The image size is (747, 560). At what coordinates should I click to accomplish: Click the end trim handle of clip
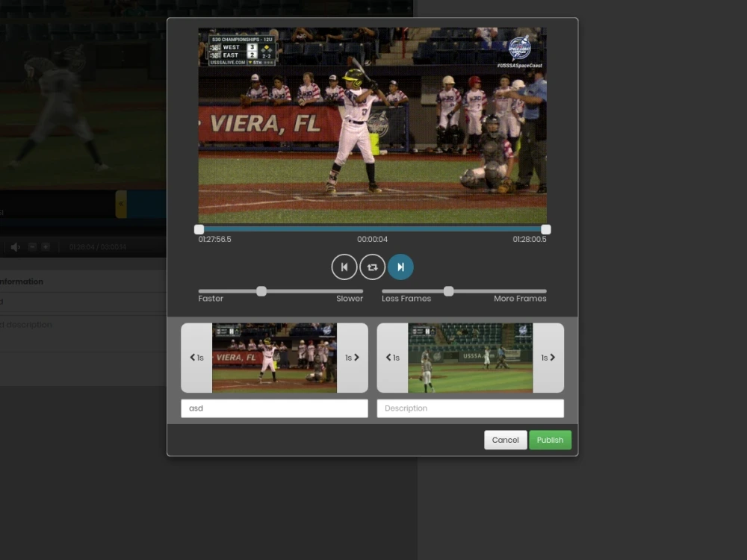pyautogui.click(x=546, y=229)
